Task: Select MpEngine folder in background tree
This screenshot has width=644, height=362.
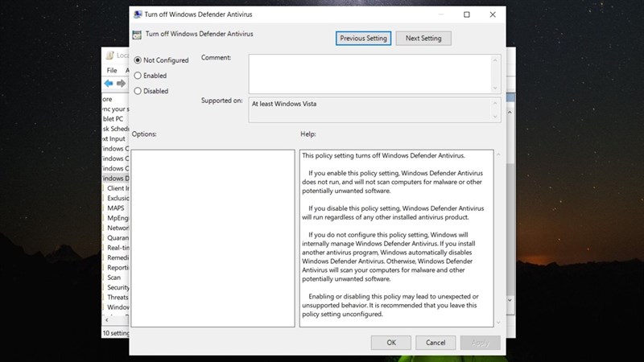Action: [x=118, y=218]
